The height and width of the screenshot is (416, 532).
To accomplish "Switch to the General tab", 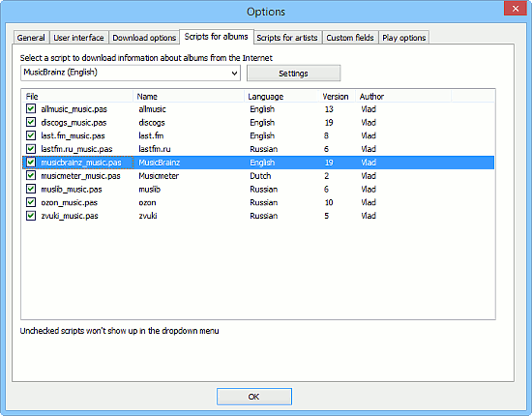I will point(31,38).
